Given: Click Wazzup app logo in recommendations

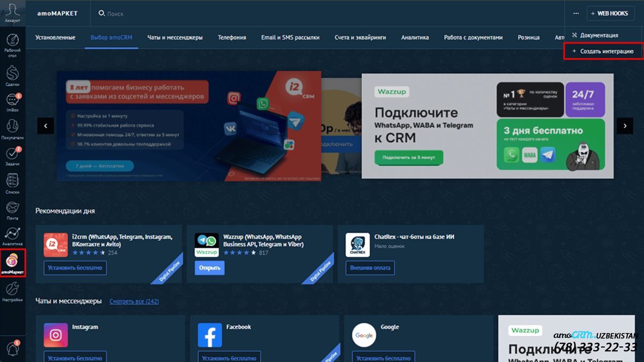Looking at the screenshot, I should [x=206, y=245].
